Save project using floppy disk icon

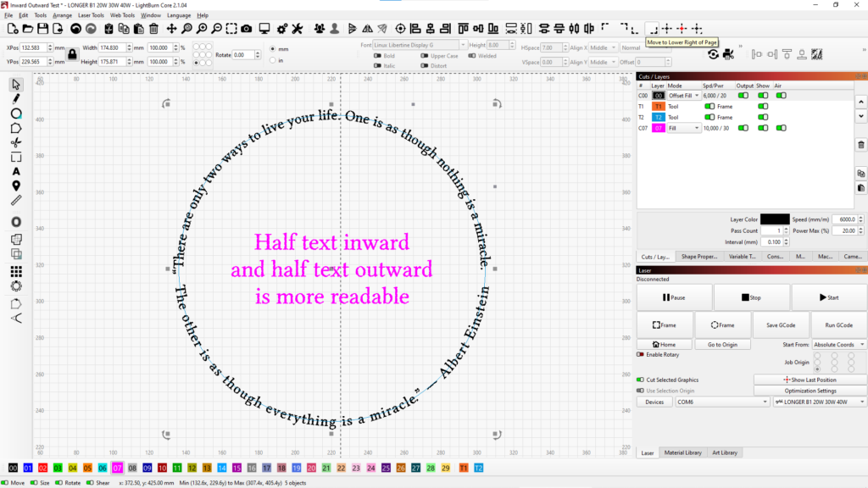[42, 29]
